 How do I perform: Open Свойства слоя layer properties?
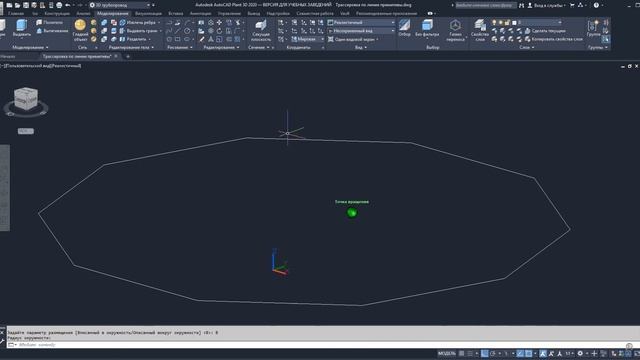[x=480, y=31]
